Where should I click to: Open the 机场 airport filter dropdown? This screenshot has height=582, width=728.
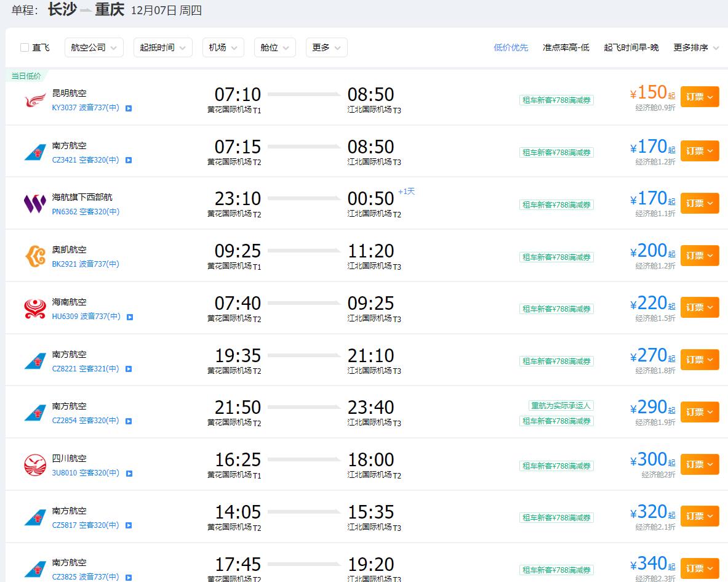coord(223,47)
